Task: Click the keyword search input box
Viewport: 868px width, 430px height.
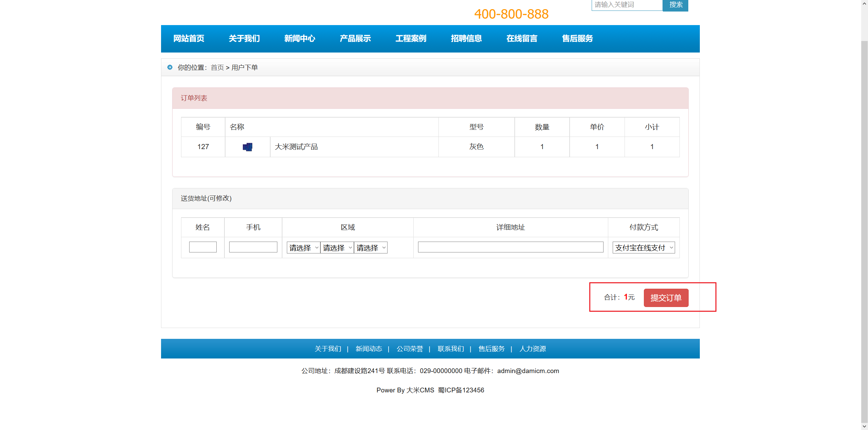Action: (x=627, y=5)
